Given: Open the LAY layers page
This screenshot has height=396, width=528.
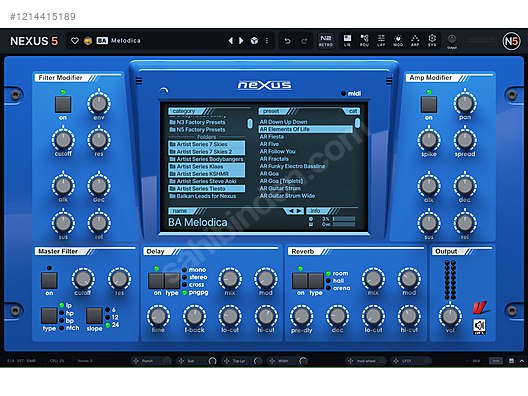Looking at the screenshot, I should [x=381, y=40].
